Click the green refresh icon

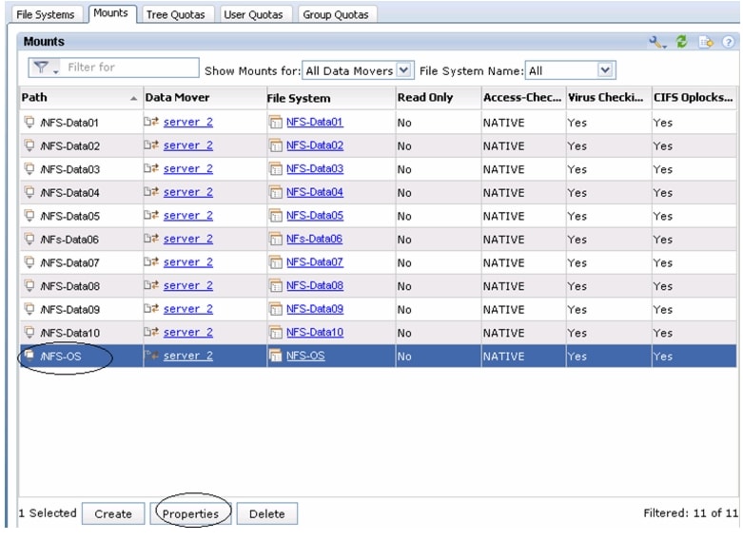click(681, 43)
